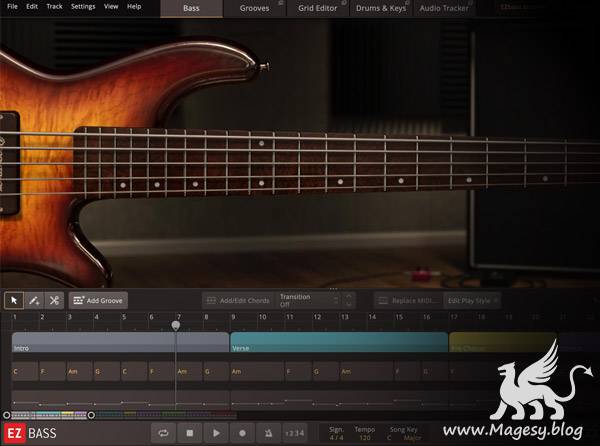The width and height of the screenshot is (600, 446).
Task: Open the Transition dropdown
Action: [x=309, y=301]
